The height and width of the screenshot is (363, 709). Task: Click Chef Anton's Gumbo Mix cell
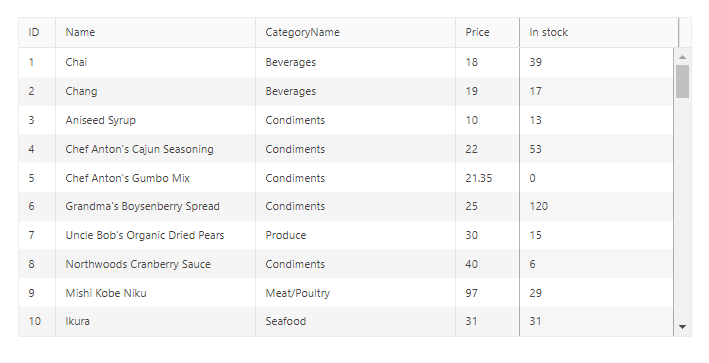point(156,178)
